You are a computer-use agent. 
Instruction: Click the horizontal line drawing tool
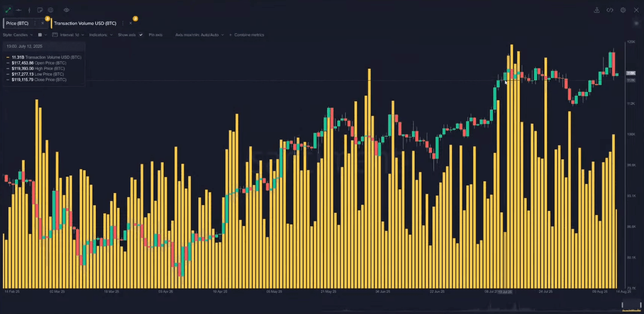pyautogui.click(x=18, y=10)
